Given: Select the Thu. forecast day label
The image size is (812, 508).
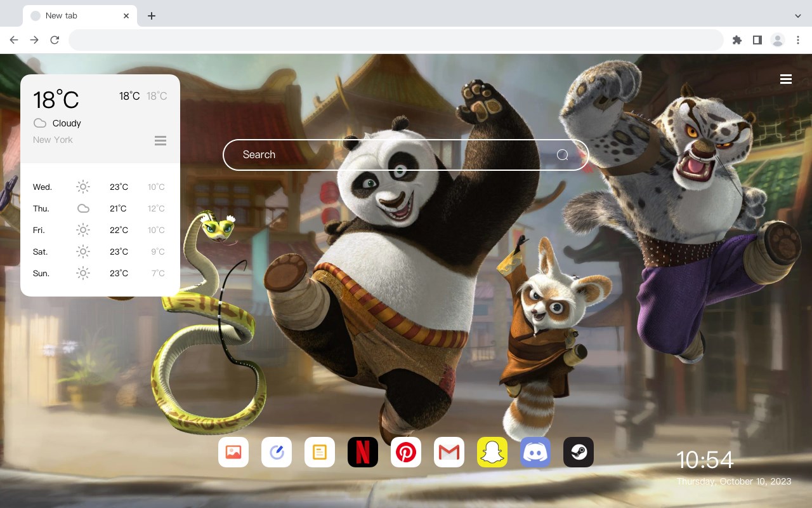Looking at the screenshot, I should pyautogui.click(x=41, y=209).
